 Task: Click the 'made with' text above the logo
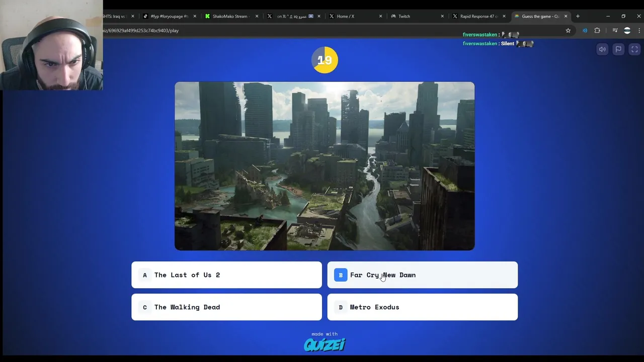point(325,334)
